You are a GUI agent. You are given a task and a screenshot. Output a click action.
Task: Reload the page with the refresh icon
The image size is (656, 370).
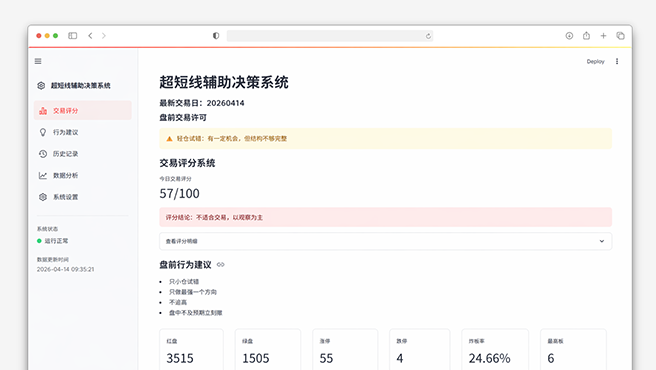(428, 36)
